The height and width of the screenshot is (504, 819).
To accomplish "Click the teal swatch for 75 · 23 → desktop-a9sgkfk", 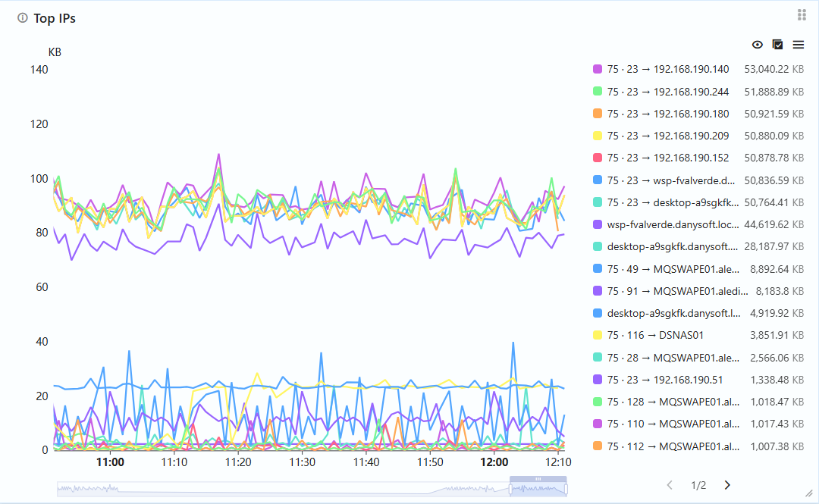I will 598,202.
